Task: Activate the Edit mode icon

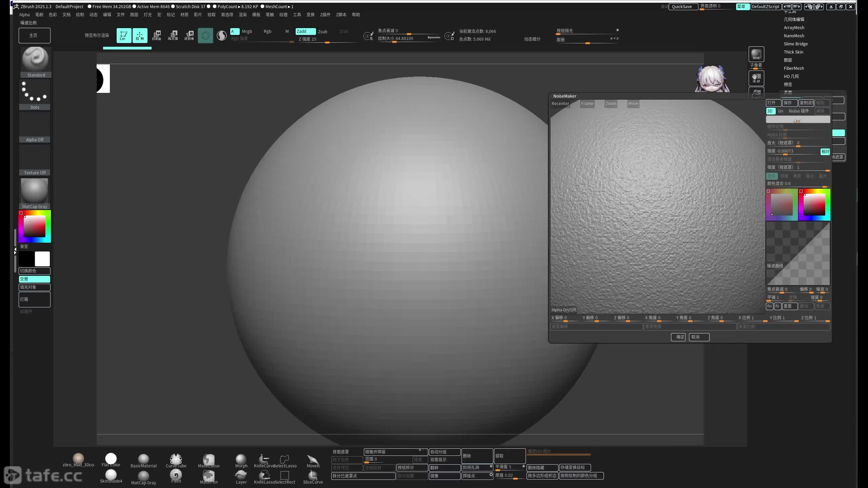Action: [x=124, y=36]
